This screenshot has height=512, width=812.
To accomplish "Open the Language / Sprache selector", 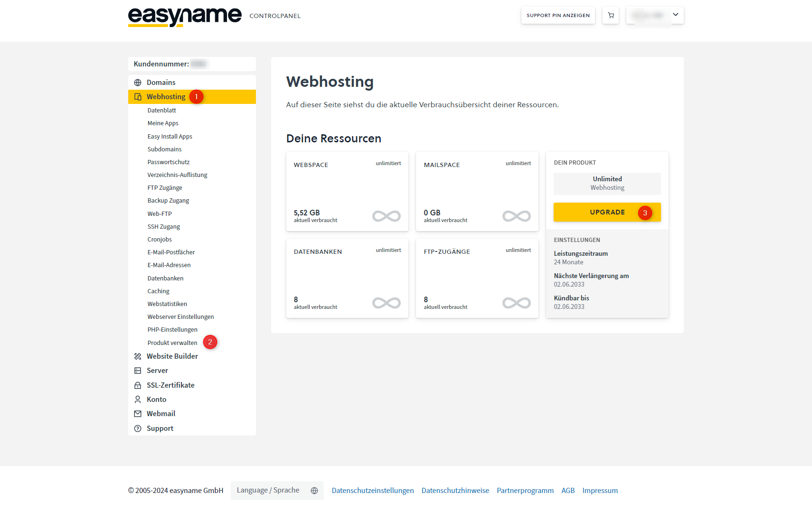I will (277, 491).
